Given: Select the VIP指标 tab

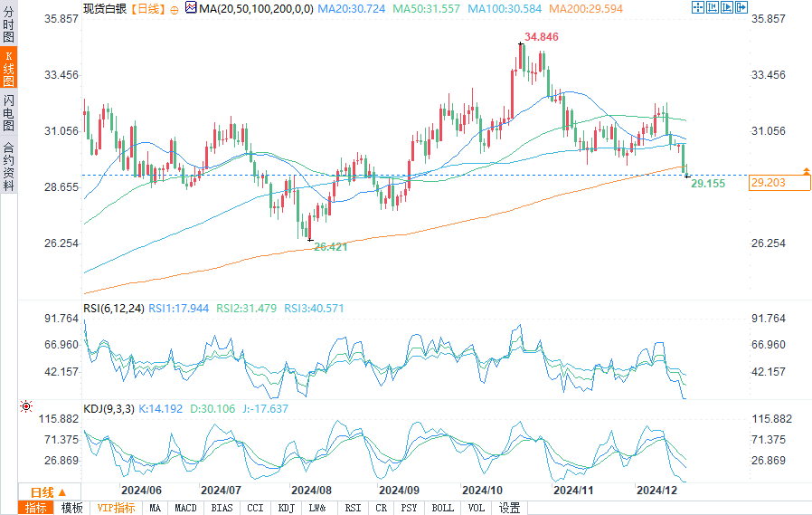Looking at the screenshot, I should (116, 508).
